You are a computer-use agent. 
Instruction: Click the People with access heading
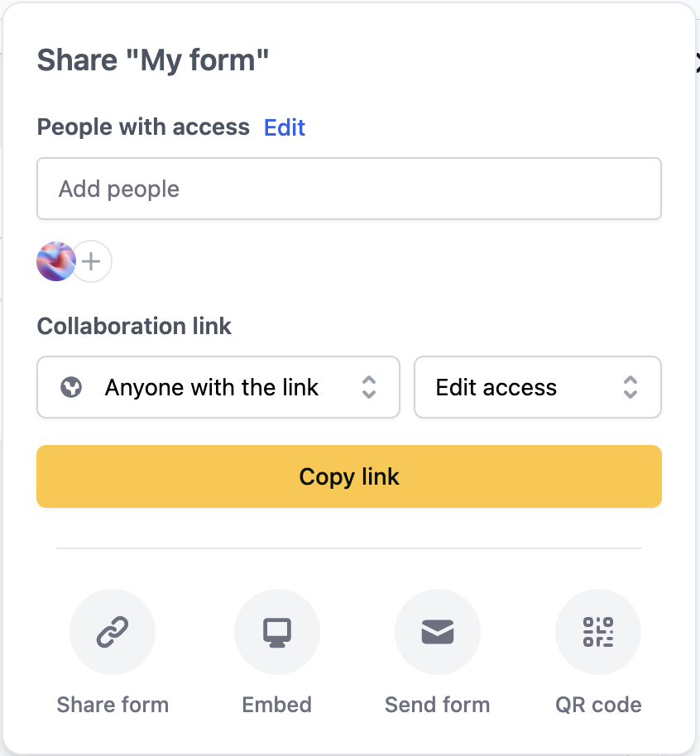[143, 127]
